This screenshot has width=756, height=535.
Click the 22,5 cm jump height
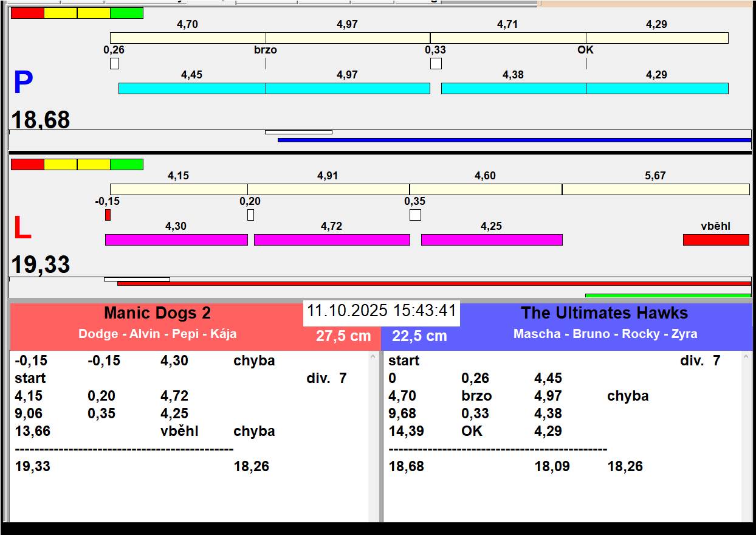tap(419, 336)
